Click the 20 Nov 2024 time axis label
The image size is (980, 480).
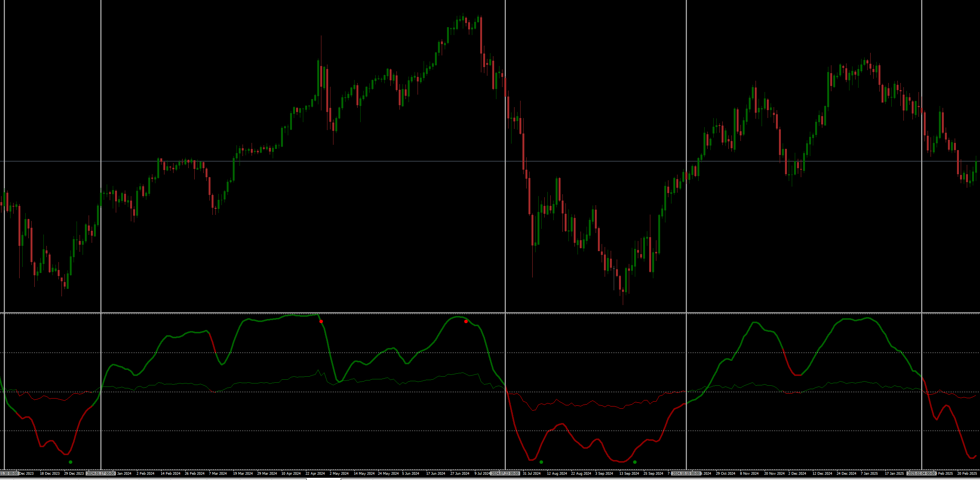tap(774, 474)
